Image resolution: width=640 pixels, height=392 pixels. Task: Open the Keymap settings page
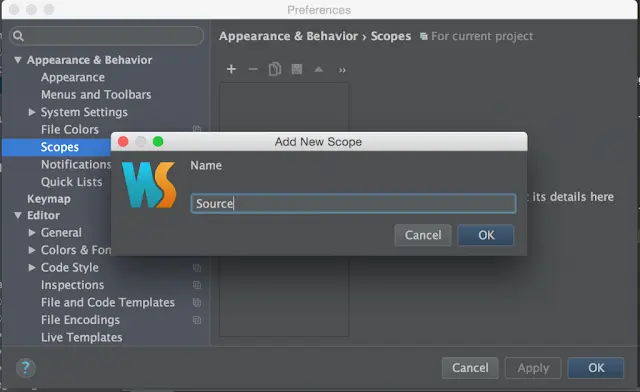(49, 199)
